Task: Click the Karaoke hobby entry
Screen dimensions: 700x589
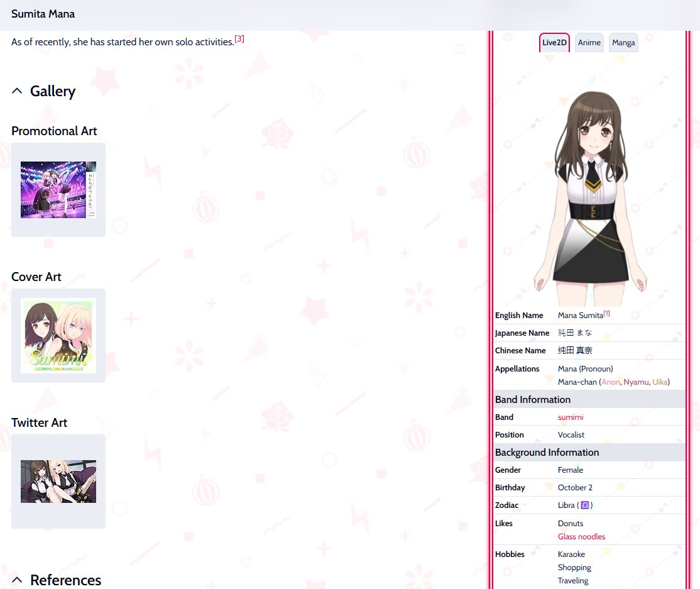Action: click(571, 554)
